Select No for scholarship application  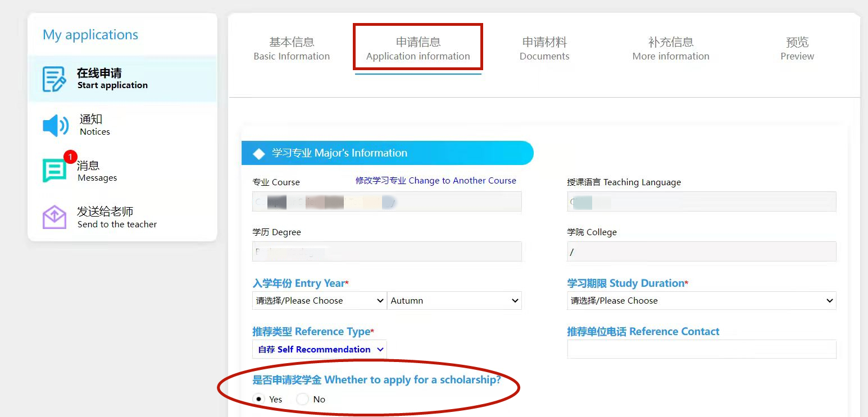(301, 399)
